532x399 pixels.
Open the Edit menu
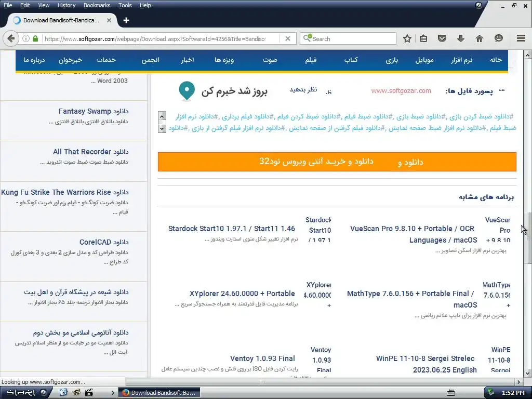pyautogui.click(x=25, y=5)
